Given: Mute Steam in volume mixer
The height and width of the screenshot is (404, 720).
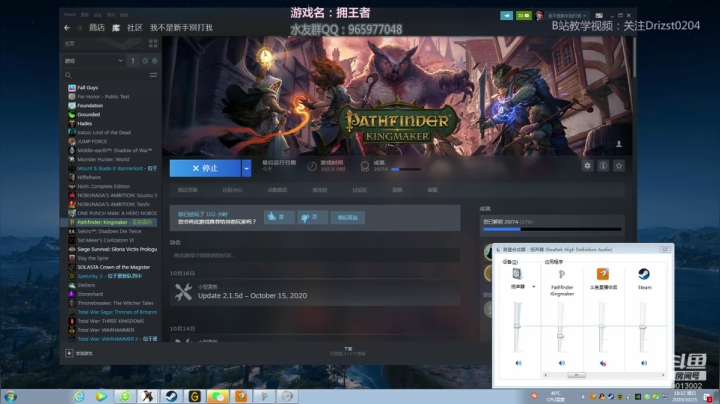Looking at the screenshot, I should tap(644, 363).
